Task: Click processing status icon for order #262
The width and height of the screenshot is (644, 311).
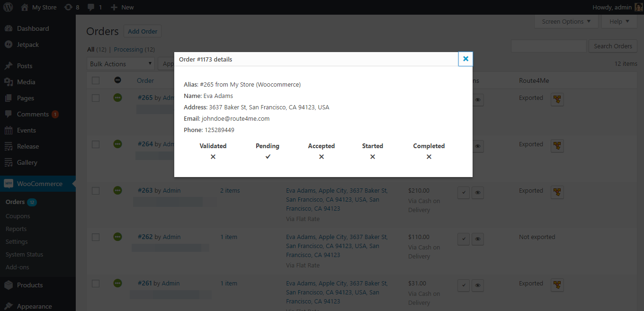Action: coord(117,237)
